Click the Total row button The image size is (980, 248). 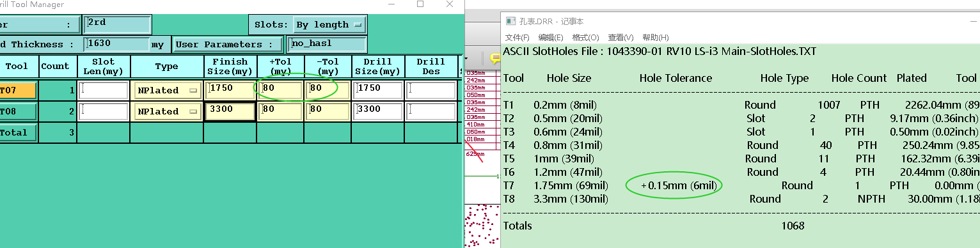pyautogui.click(x=17, y=133)
